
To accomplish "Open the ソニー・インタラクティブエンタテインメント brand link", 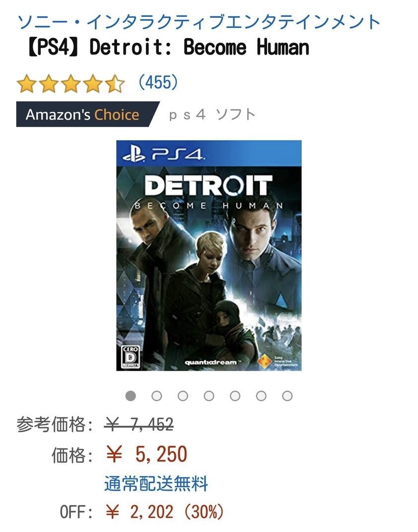I will [199, 22].
